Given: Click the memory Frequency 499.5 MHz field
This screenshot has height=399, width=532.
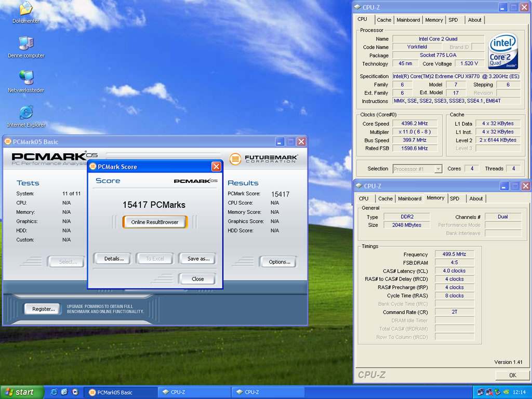Looking at the screenshot, I should [454, 254].
